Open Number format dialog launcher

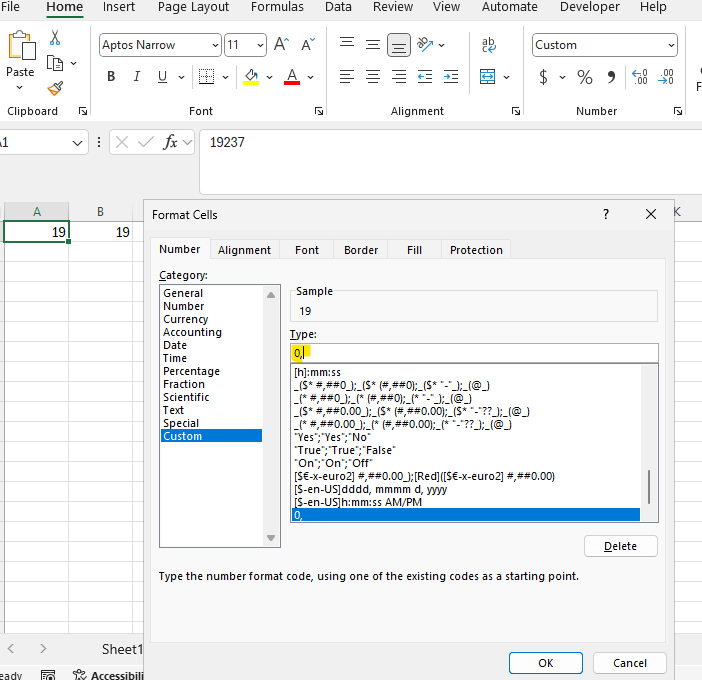(678, 111)
